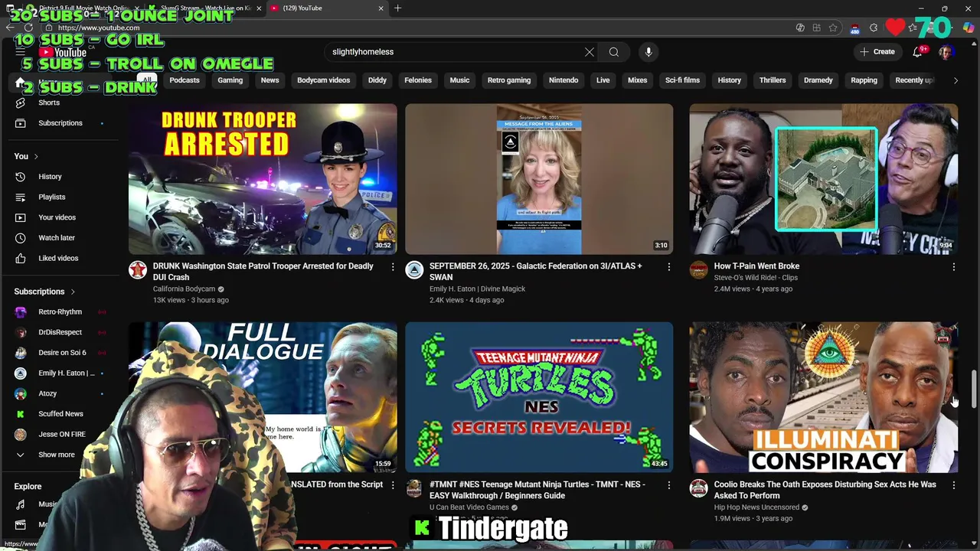Show more chips with the right arrow
This screenshot has width=980, height=551.
click(955, 80)
